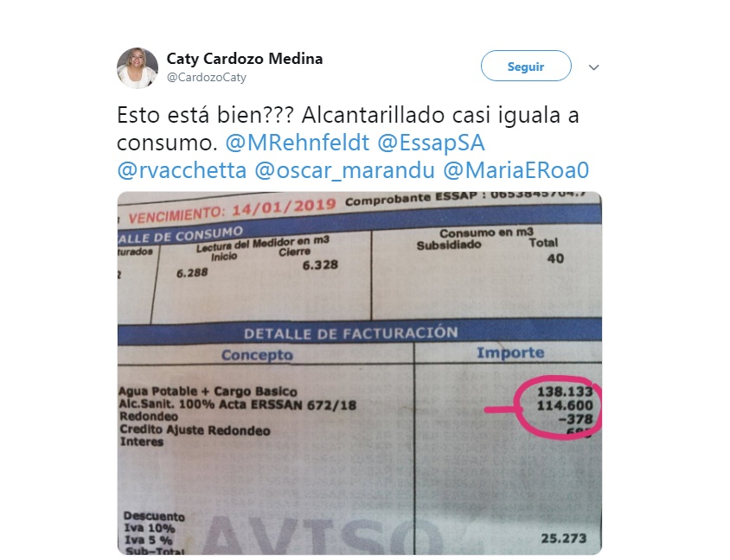Screen dimensions: 730x560
Task: Click the 'VENCIMIENTO: 14/01/2019' text in image
Action: pyautogui.click(x=233, y=210)
